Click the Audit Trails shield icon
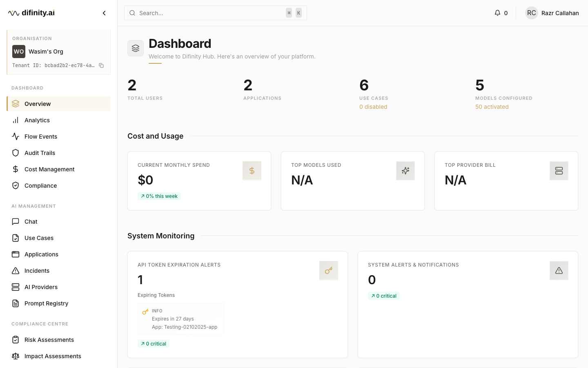The height and width of the screenshot is (368, 588). 16,153
